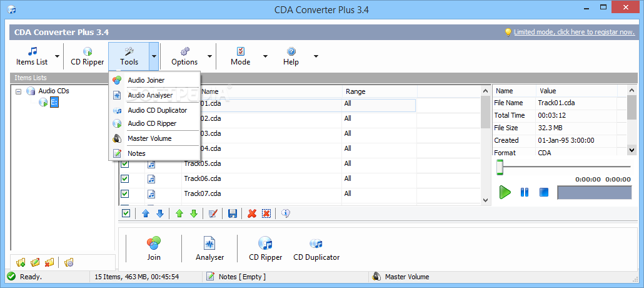Click the Track07.cda music file icon
Image resolution: width=644 pixels, height=288 pixels.
(151, 193)
